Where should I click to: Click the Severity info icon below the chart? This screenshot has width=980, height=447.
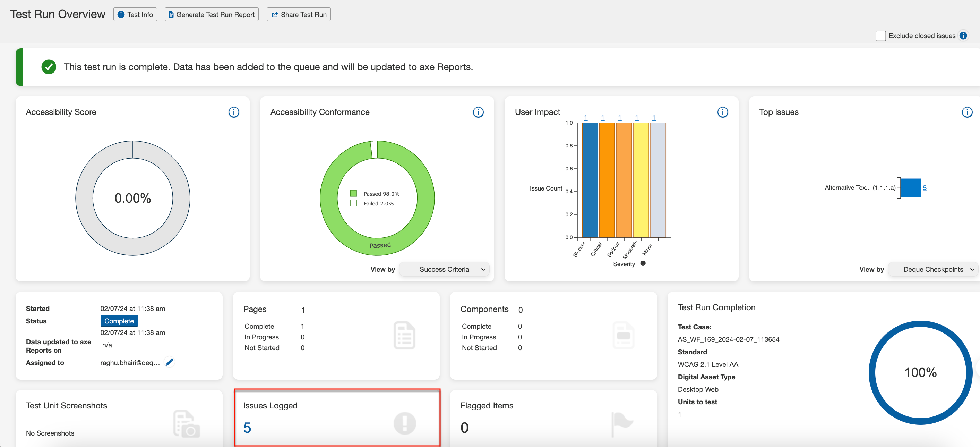point(643,263)
